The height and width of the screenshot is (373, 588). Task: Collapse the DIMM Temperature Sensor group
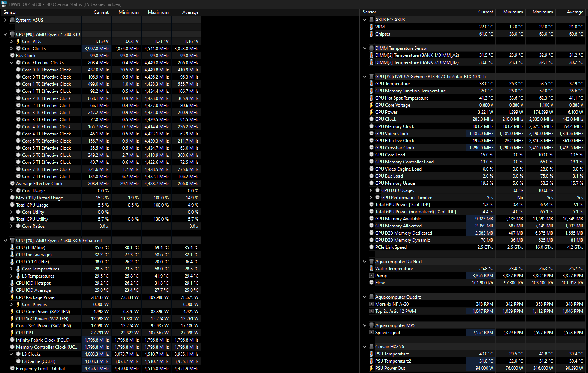[364, 48]
